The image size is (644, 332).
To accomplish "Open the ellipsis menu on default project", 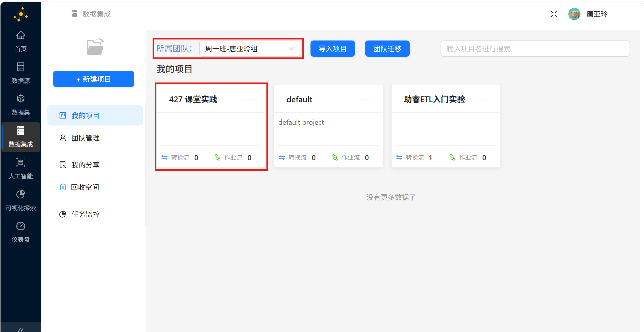I will (366, 99).
